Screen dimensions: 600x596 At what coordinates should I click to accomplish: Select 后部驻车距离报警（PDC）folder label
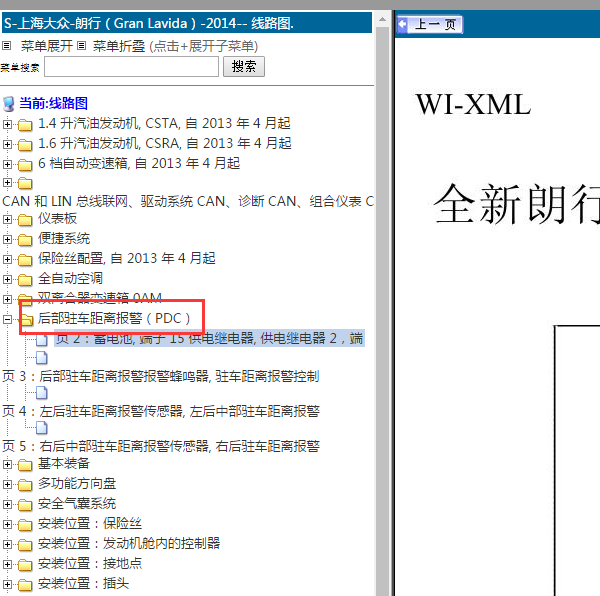point(114,318)
